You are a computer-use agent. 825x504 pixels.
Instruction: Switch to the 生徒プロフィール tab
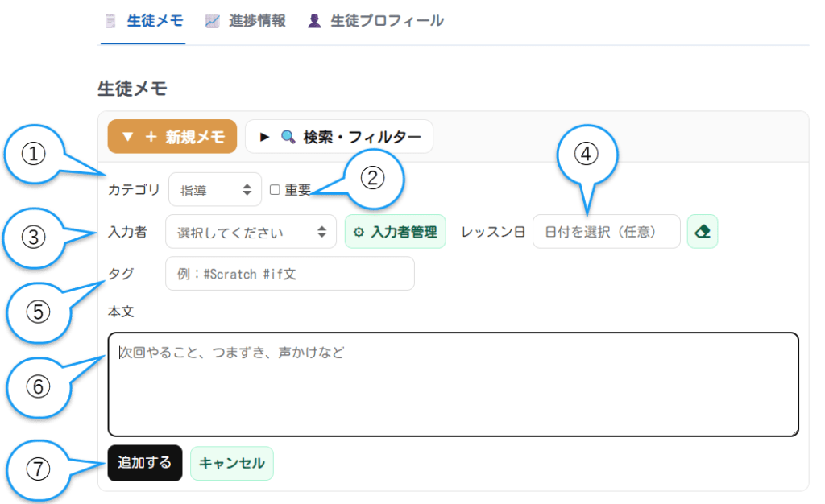click(x=387, y=21)
